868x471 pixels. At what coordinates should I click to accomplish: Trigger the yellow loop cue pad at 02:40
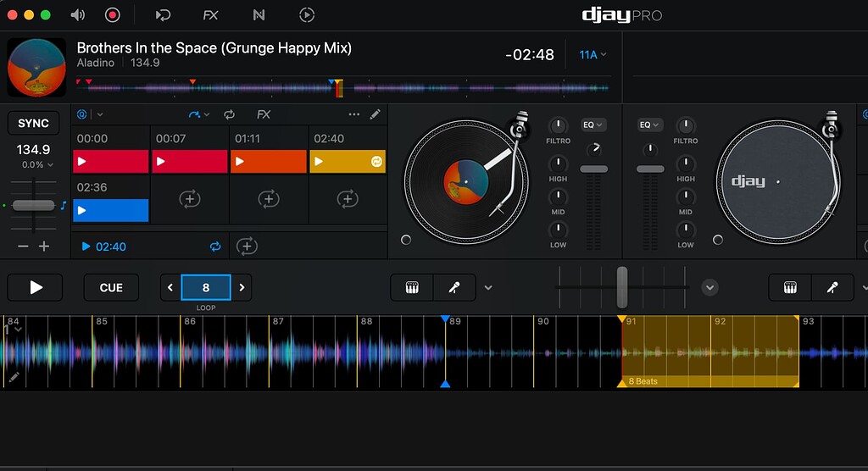pyautogui.click(x=348, y=162)
